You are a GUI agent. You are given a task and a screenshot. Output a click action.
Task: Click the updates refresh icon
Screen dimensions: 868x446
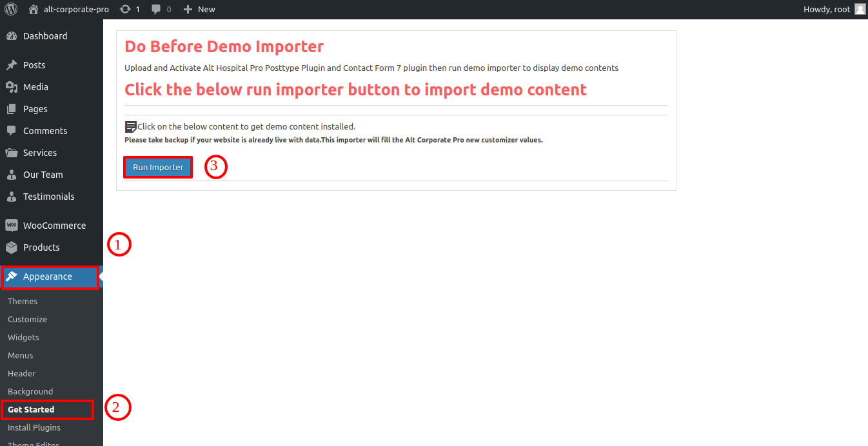click(x=125, y=10)
